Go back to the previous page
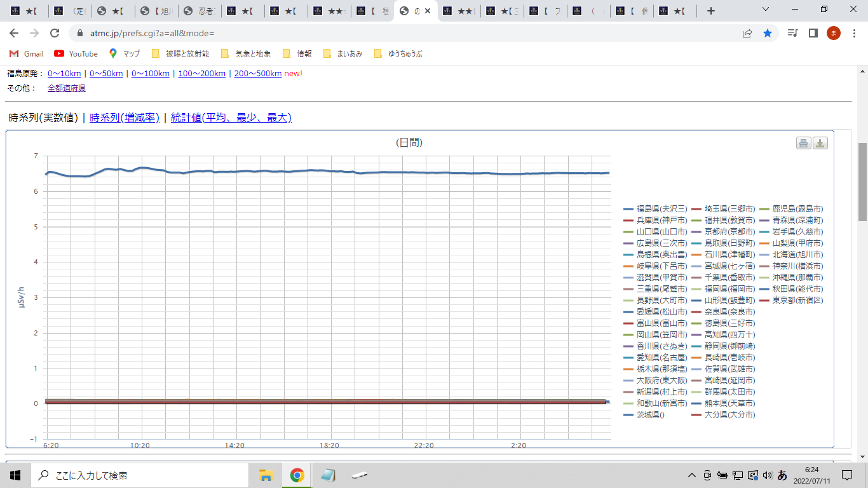Screen dimensions: 868x488 click(14, 33)
